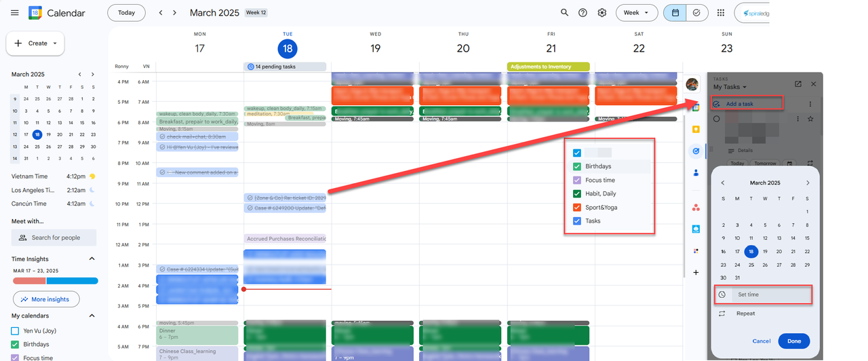Go to previous week arrow
Screen dimensions: 868x361
tap(161, 13)
